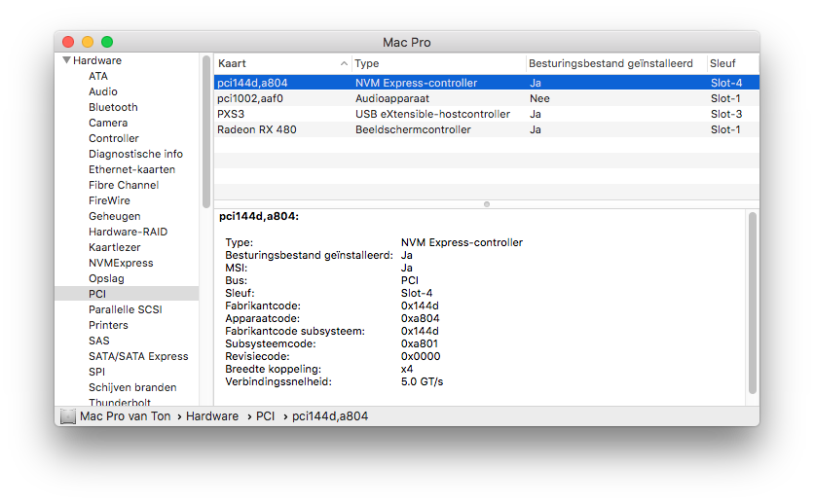Click the Mac Pro computer icon in path bar
814x504 pixels.
[67, 416]
